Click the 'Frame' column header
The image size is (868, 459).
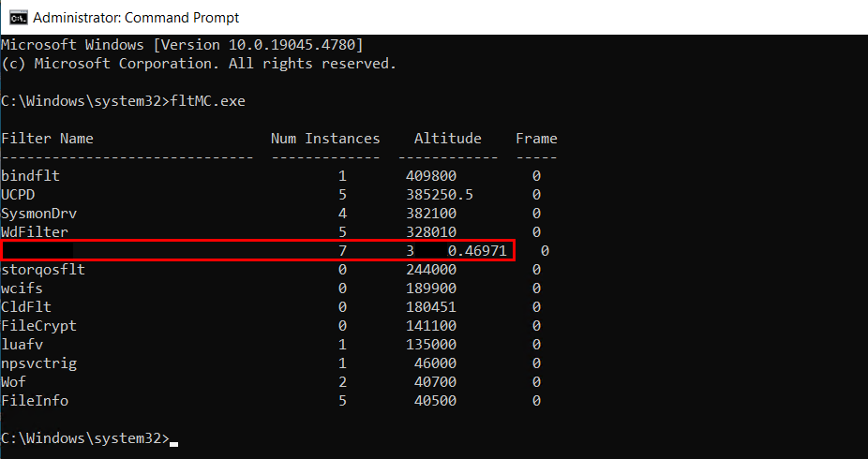536,139
